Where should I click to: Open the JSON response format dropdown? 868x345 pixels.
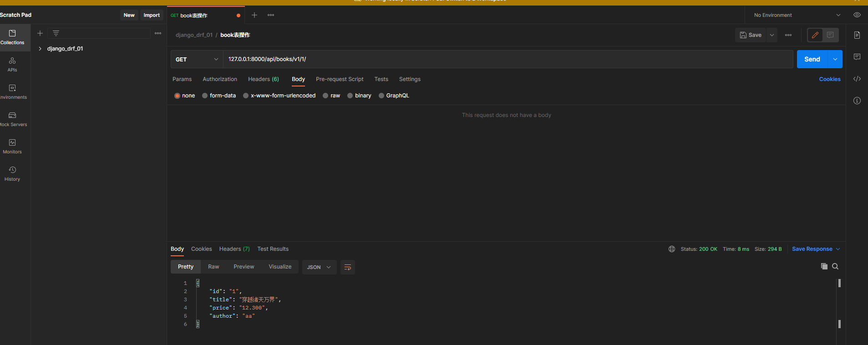(319, 267)
